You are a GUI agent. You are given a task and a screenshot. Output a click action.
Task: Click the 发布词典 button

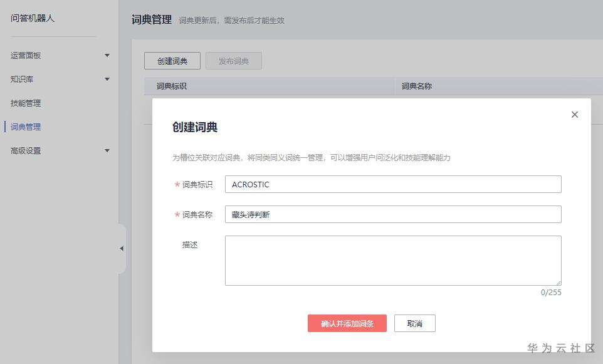pos(234,61)
